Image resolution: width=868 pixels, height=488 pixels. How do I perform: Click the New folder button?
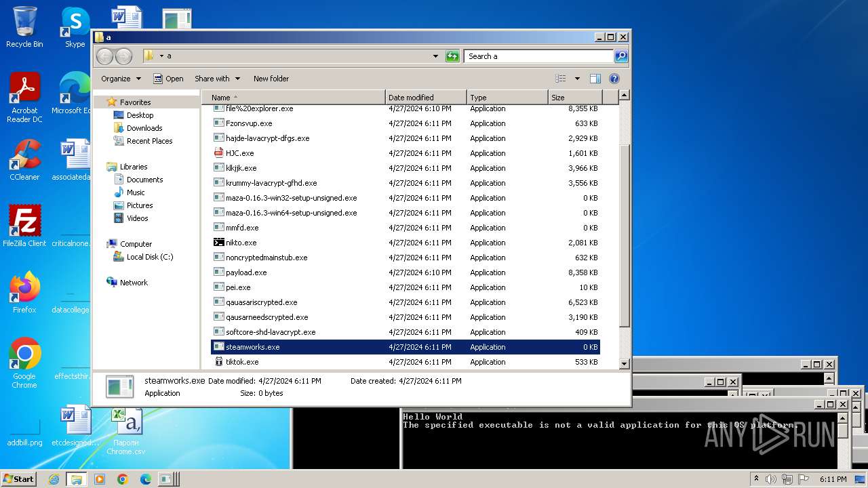[x=271, y=79]
